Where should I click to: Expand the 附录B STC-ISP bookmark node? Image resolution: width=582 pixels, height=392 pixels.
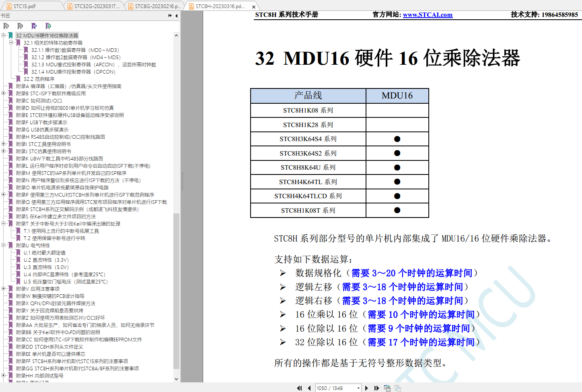[4, 93]
